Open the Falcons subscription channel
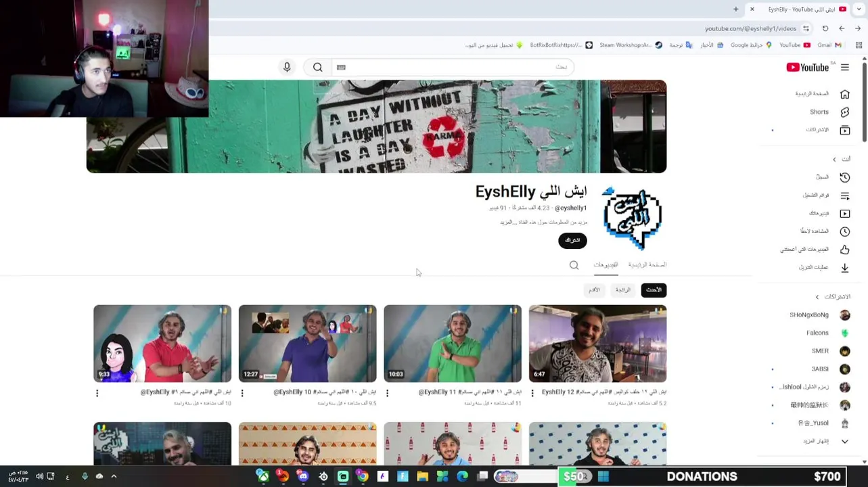868x487 pixels. (x=828, y=333)
